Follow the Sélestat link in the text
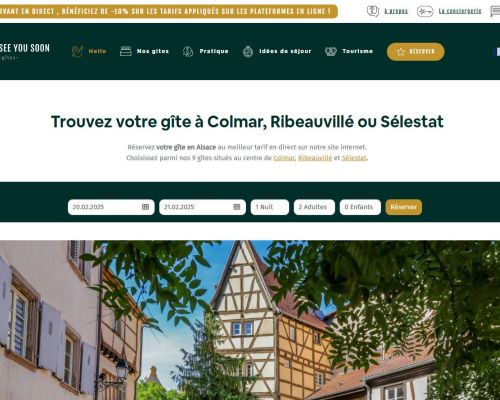 354,158
